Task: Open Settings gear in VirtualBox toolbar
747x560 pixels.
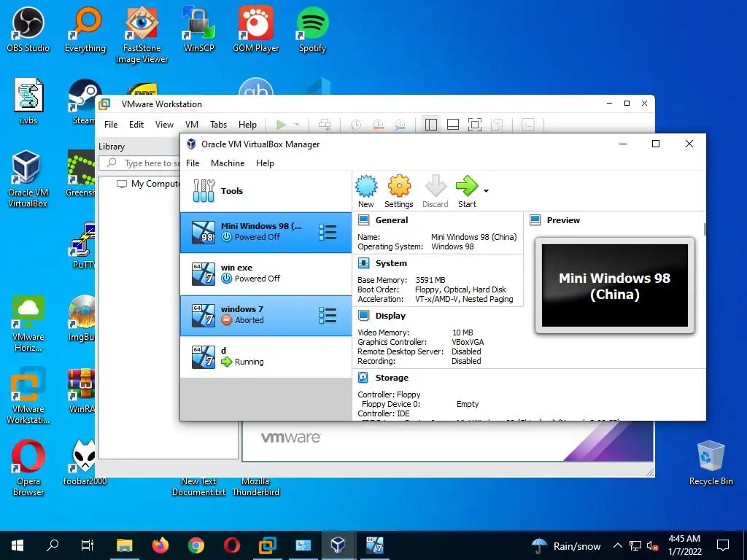Action: click(399, 191)
